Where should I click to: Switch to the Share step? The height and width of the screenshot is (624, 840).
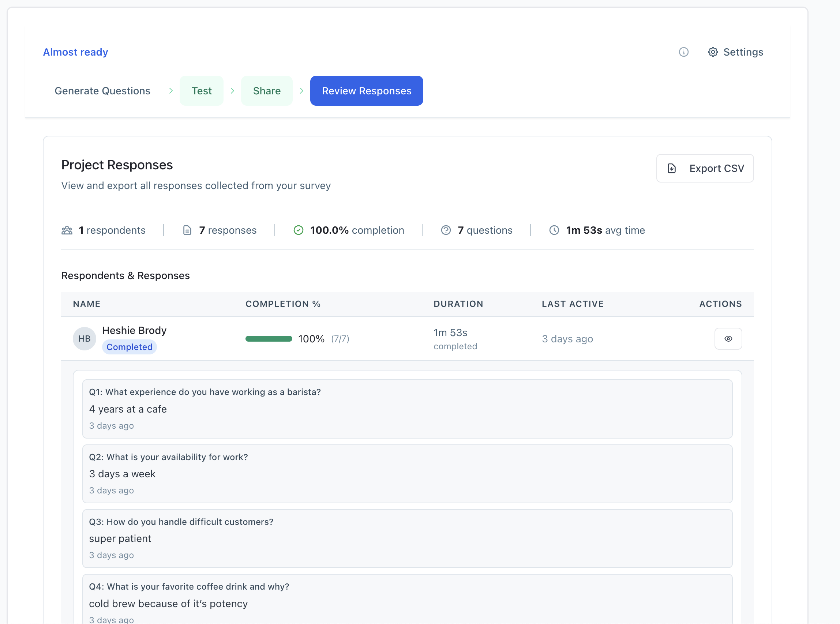[x=267, y=91]
